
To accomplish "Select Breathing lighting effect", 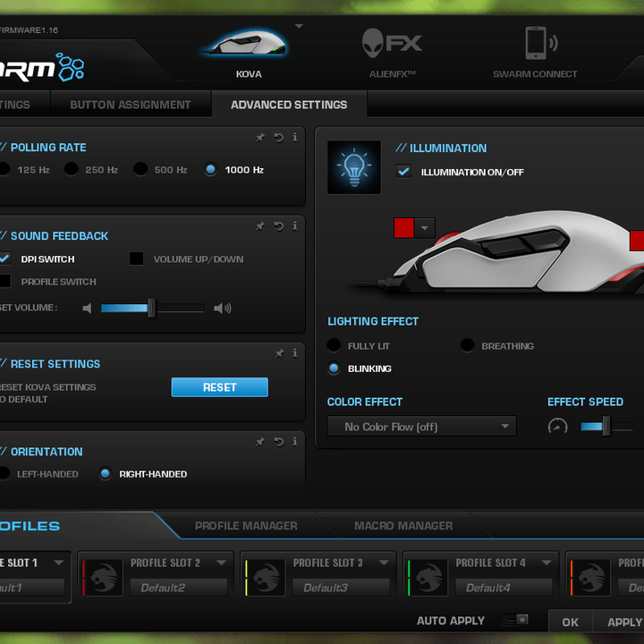I will [468, 345].
